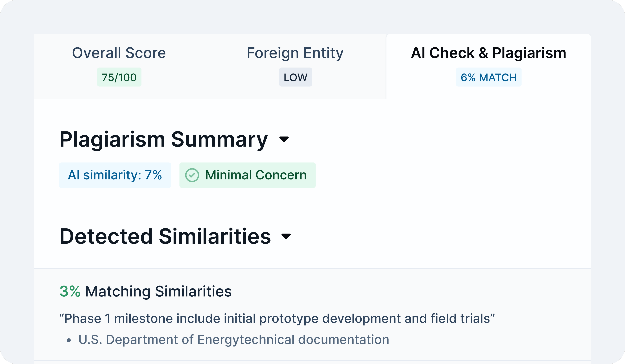Click the Minimal Concern label
This screenshot has height=364, width=625.
point(256,175)
